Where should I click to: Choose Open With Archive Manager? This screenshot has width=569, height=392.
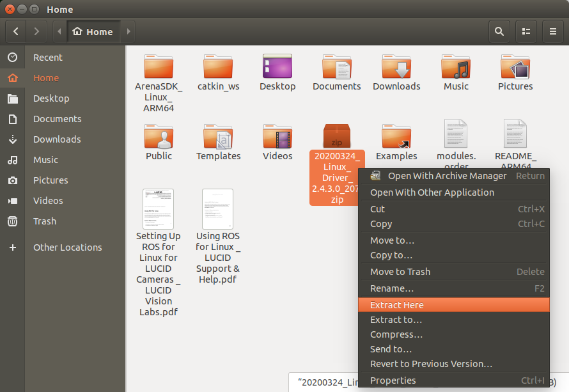pos(447,176)
